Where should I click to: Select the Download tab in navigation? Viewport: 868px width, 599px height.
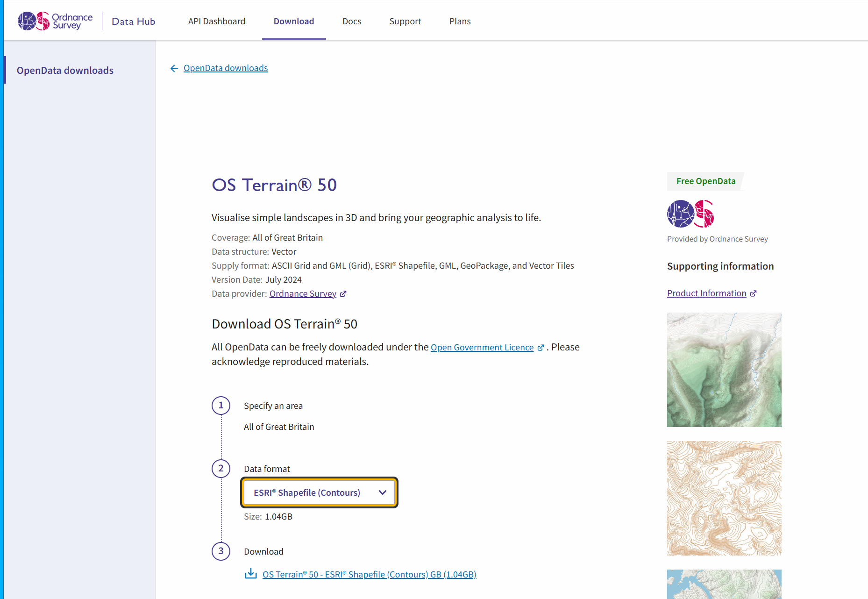pos(294,21)
